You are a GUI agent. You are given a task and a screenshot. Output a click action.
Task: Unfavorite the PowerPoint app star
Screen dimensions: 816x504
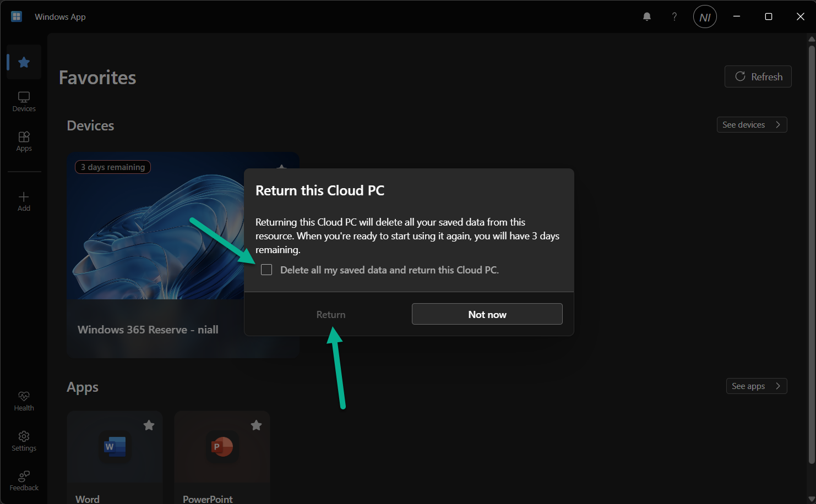(256, 425)
